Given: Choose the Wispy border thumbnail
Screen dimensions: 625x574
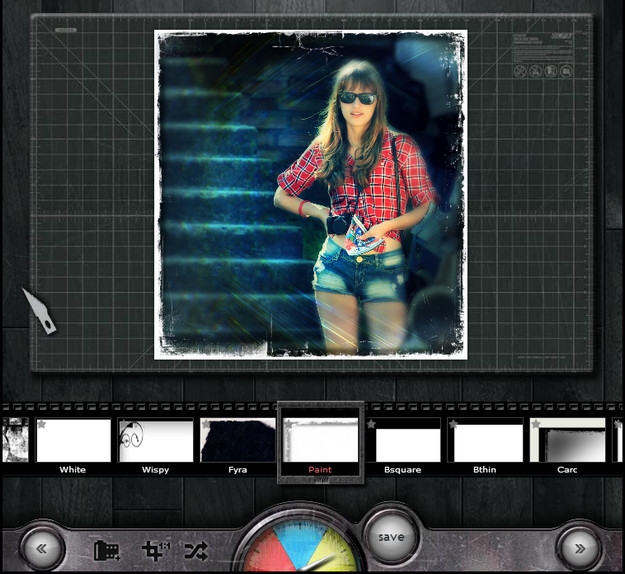Looking at the screenshot, I should [x=156, y=440].
